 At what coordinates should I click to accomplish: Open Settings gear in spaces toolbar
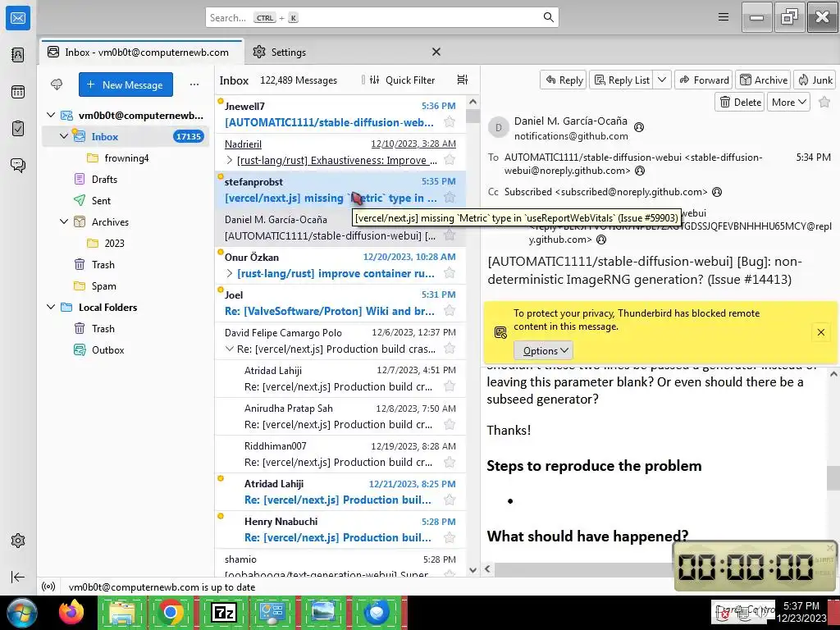coord(18,541)
